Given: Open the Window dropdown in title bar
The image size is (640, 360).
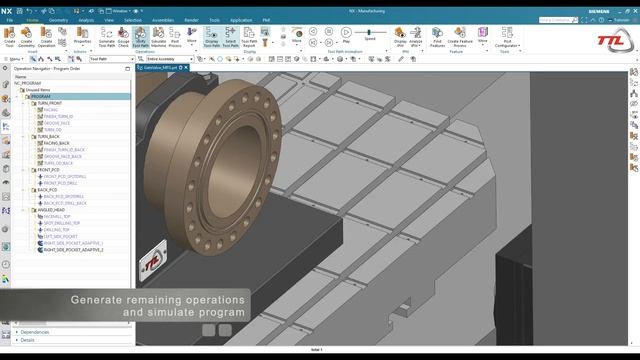Looking at the screenshot, I should [120, 11].
